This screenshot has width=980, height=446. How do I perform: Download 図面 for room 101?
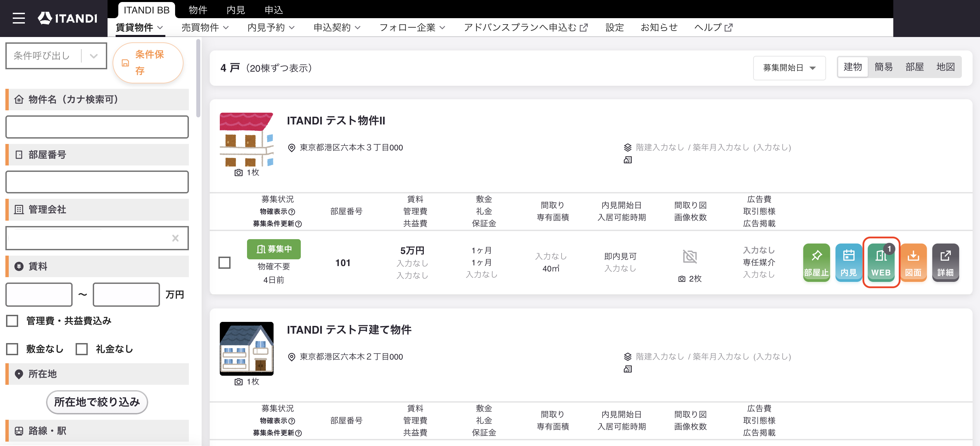tap(913, 262)
